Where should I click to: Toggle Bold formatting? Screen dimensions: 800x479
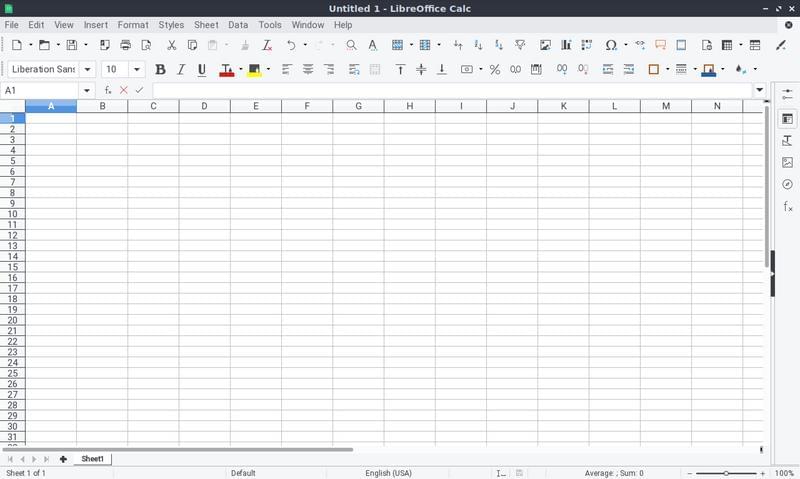160,70
